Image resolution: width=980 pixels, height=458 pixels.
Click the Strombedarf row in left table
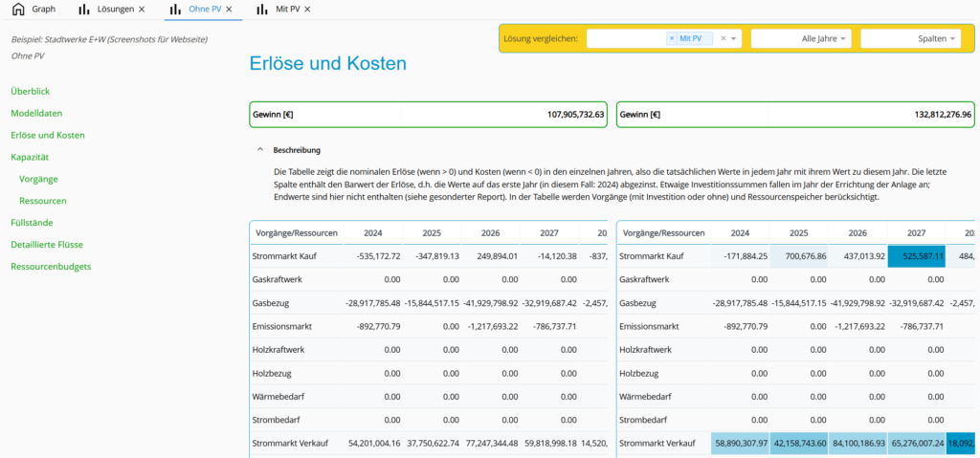click(429, 420)
